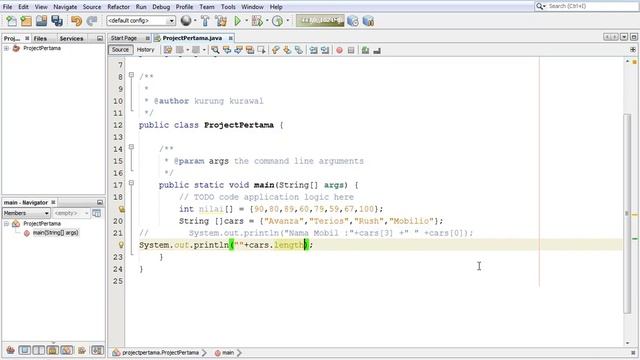Toggle Show Fields in the Navigator
Viewport: 640px width, 360px height.
click(x=24, y=350)
